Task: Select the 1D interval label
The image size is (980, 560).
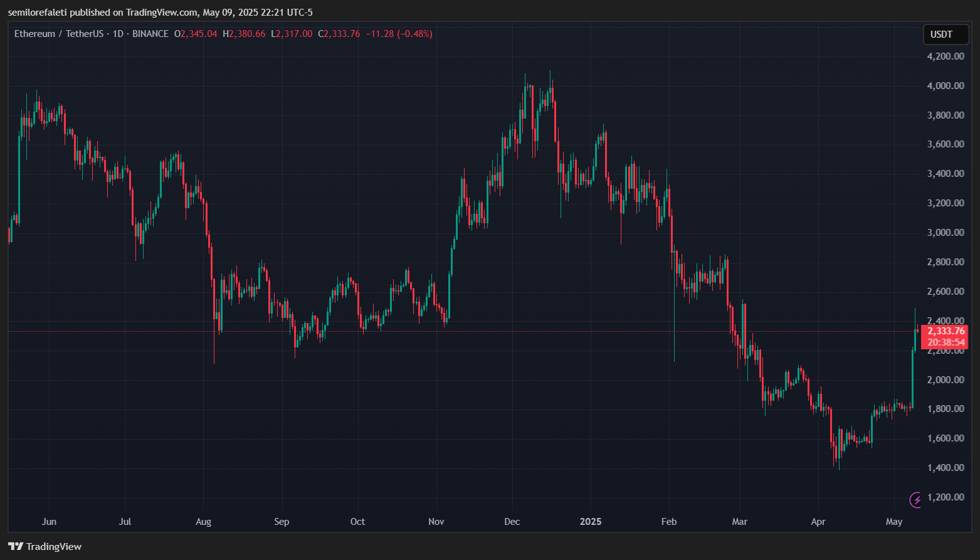Action: [118, 34]
